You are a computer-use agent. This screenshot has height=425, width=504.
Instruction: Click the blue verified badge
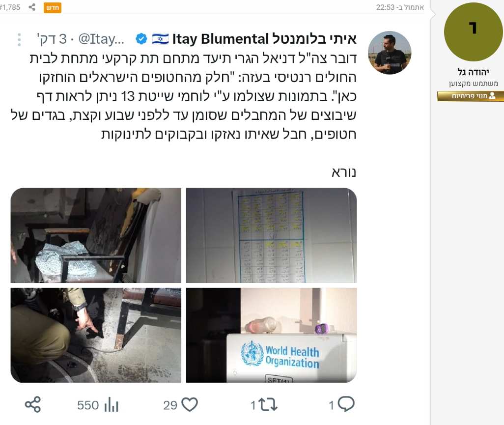pyautogui.click(x=141, y=39)
